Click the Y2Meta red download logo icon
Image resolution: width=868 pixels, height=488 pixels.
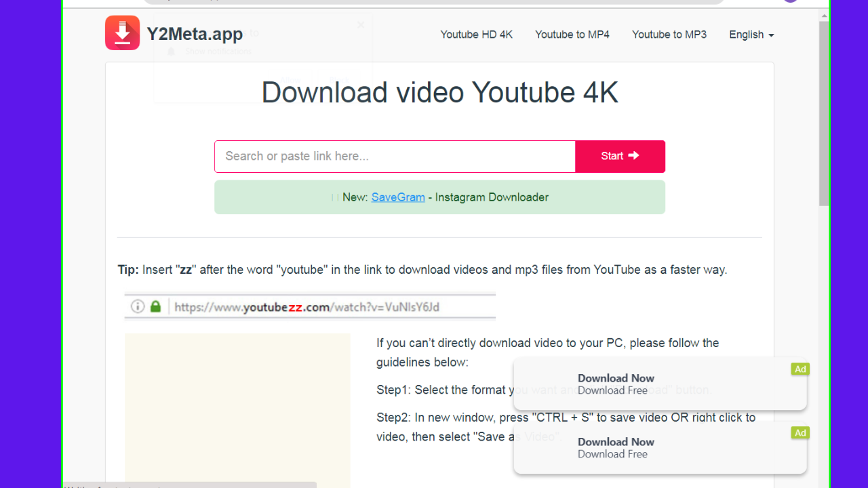coord(122,33)
